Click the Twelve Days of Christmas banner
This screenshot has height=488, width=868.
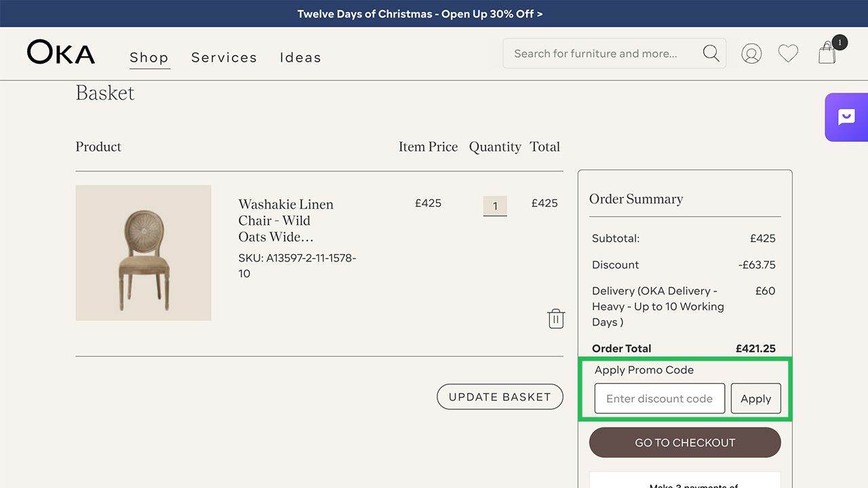[x=420, y=14]
